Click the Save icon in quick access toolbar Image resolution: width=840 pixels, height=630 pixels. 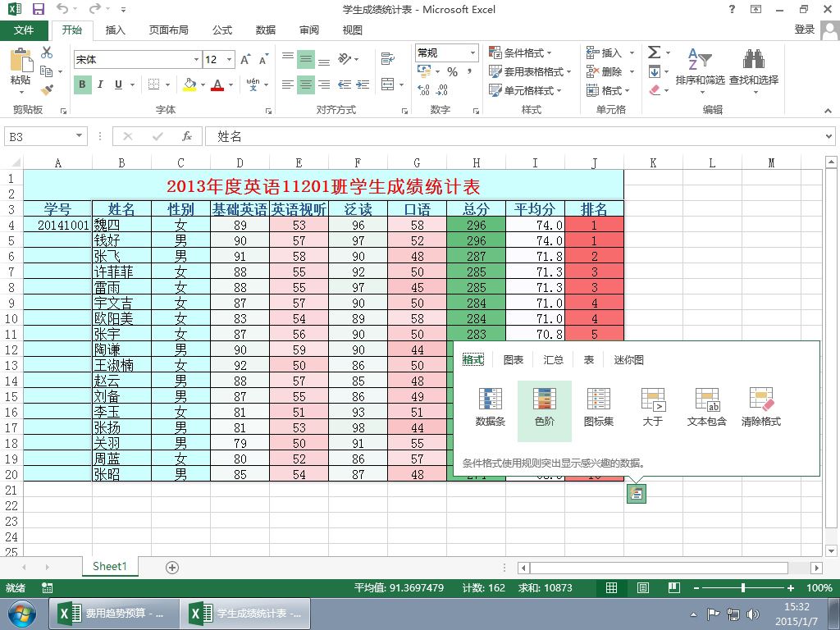pyautogui.click(x=38, y=9)
